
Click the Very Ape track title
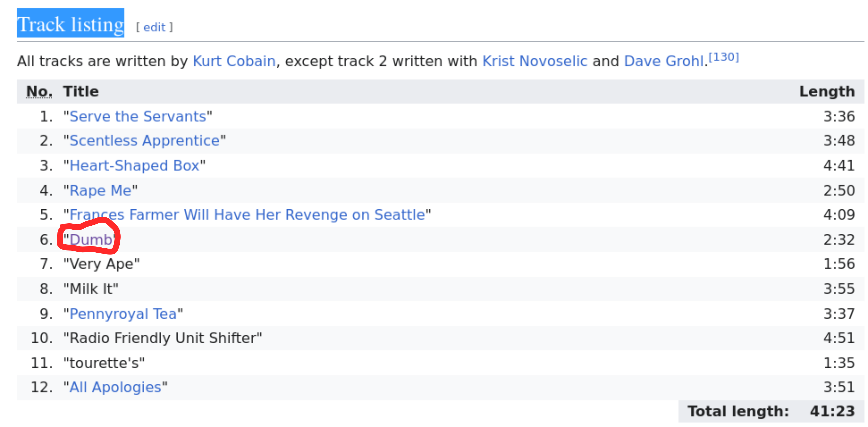[101, 264]
